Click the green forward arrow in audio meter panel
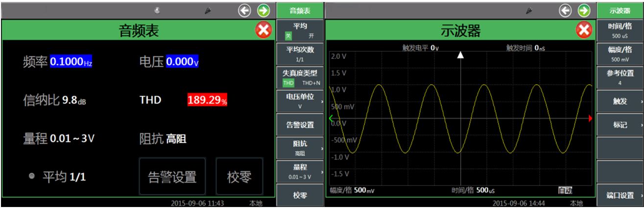Screen dimensions: 644x208 point(263,10)
